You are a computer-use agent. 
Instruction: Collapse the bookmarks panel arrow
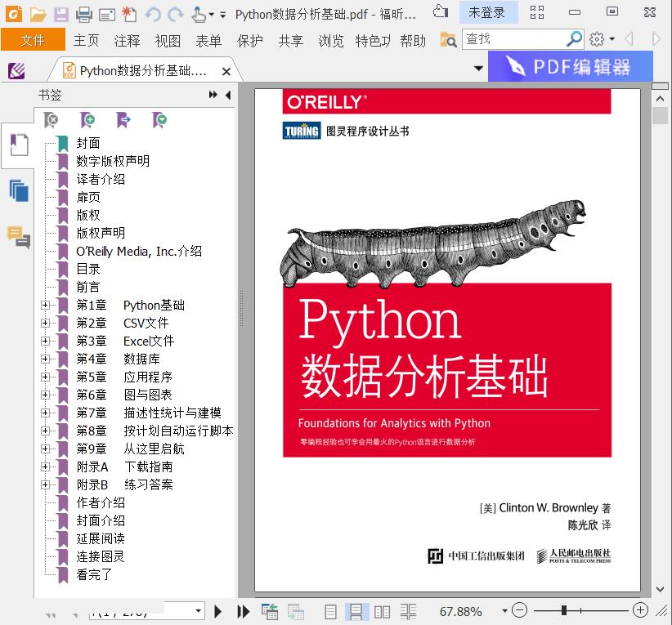point(228,95)
